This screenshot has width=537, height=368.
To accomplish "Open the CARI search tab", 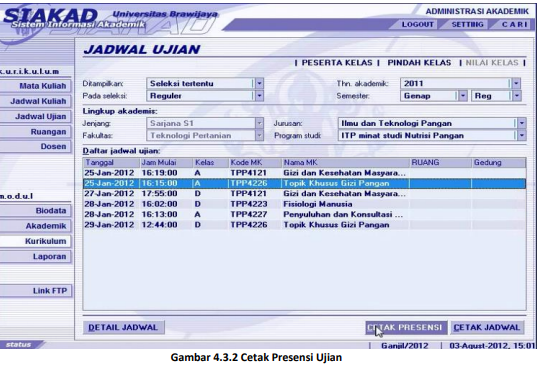I will click(x=514, y=25).
